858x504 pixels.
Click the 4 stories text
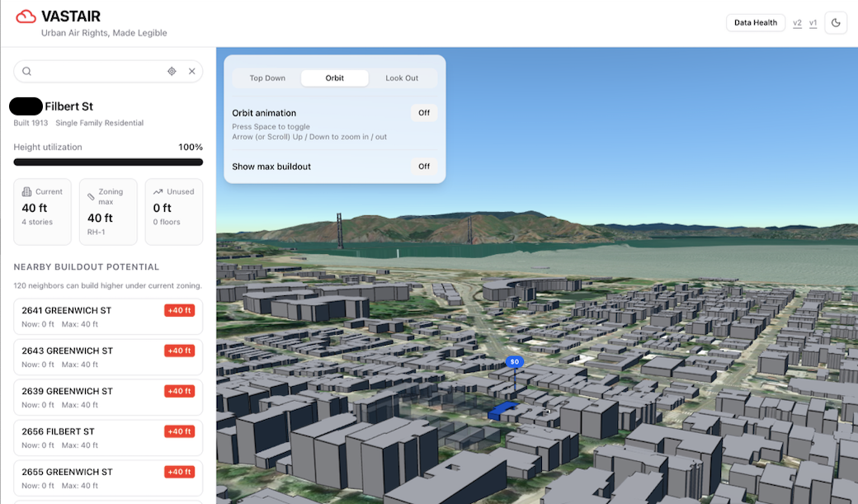click(x=37, y=222)
